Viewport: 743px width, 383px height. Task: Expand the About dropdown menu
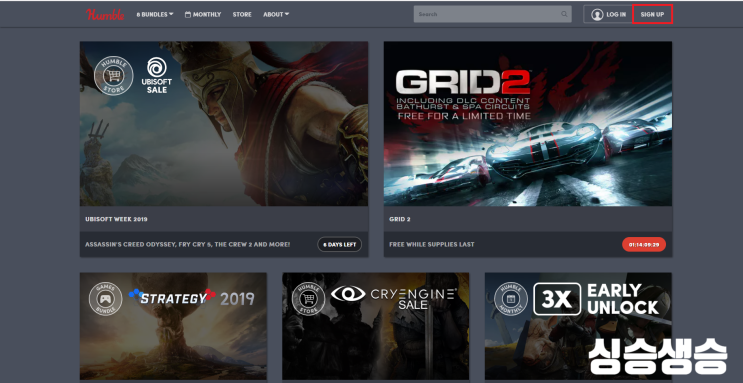click(x=276, y=14)
